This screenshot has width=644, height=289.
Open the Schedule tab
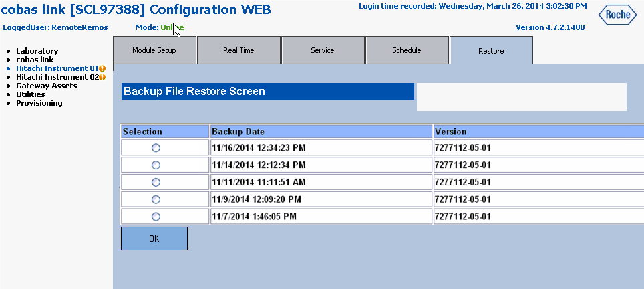tap(407, 50)
